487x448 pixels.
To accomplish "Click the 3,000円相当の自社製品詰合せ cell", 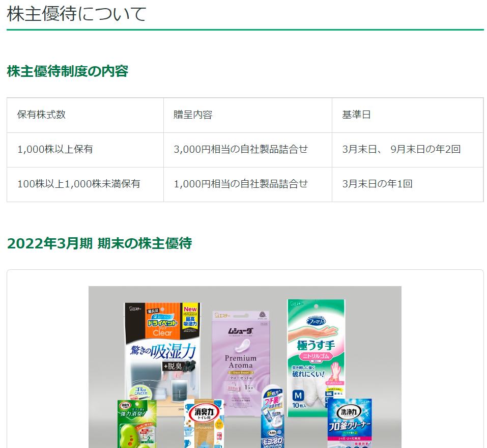I will click(x=241, y=149).
